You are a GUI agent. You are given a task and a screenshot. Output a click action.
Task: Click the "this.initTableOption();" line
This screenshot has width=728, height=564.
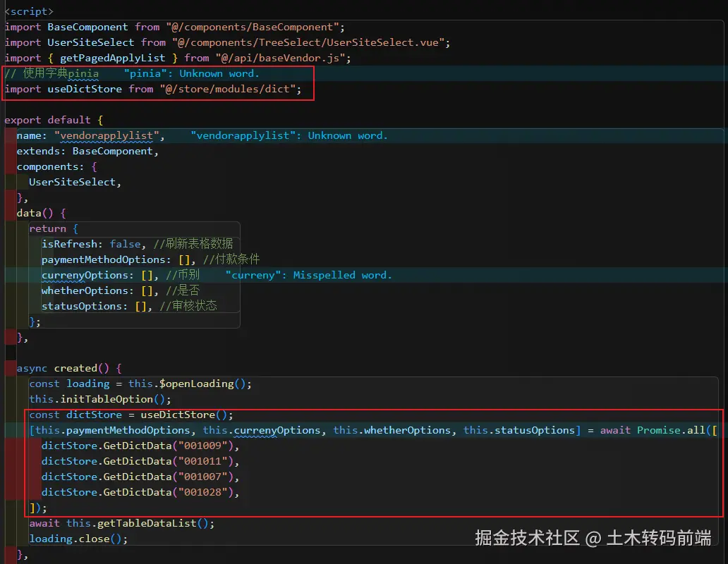coord(100,399)
